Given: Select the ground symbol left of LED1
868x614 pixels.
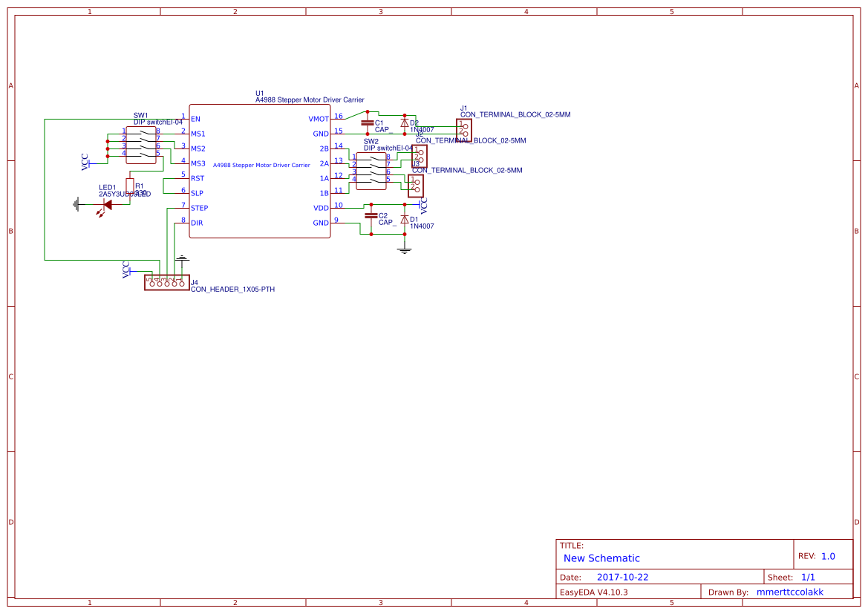Looking at the screenshot, I should pyautogui.click(x=76, y=203).
